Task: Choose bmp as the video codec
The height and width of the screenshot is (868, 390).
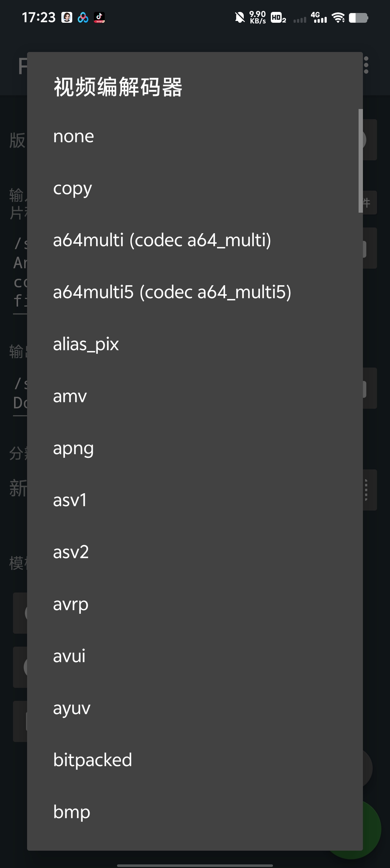Action: [x=195, y=812]
